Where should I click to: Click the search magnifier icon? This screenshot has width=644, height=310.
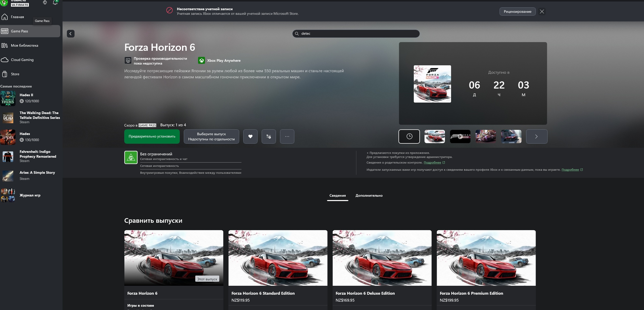297,34
